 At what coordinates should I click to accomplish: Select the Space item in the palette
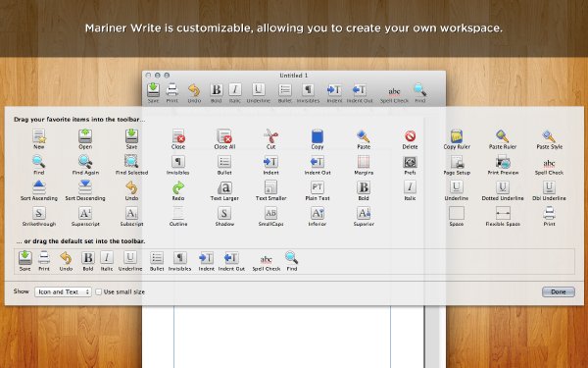(457, 213)
